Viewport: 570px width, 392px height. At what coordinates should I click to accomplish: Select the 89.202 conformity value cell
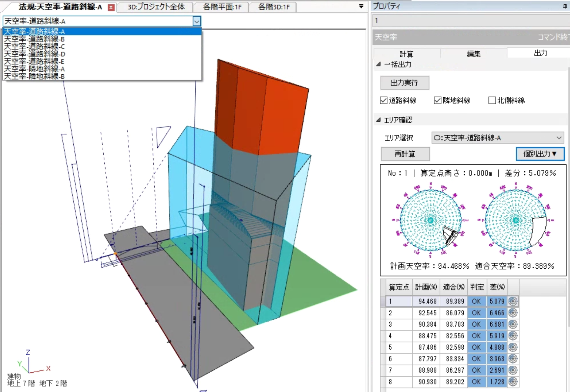454,382
